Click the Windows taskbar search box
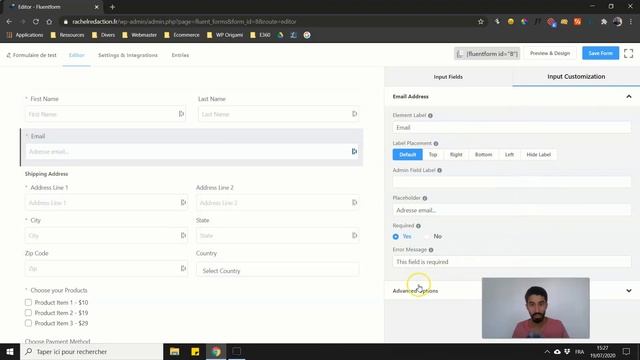The image size is (640, 360). coord(91,351)
